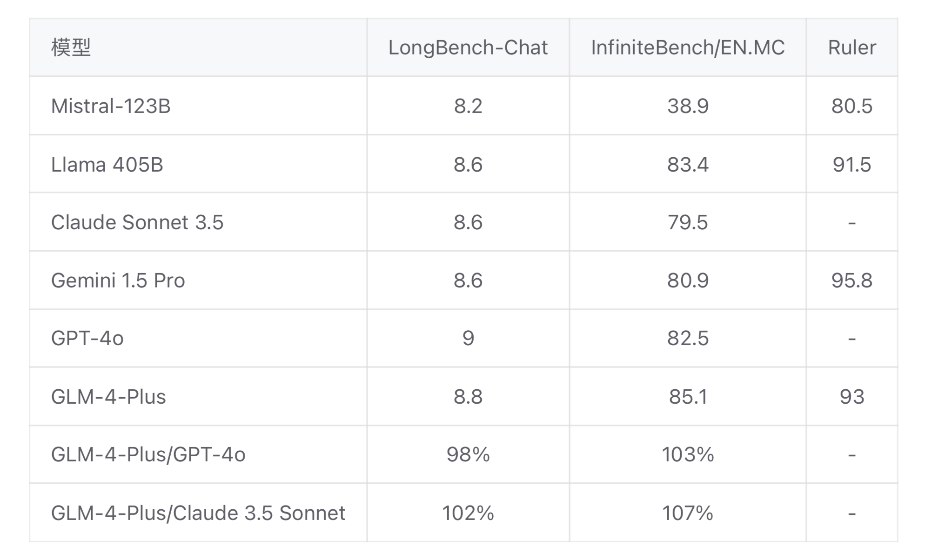Image resolution: width=925 pixels, height=560 pixels.
Task: Select GPT-4o's LongBench-Chat score 9
Action: 468,338
